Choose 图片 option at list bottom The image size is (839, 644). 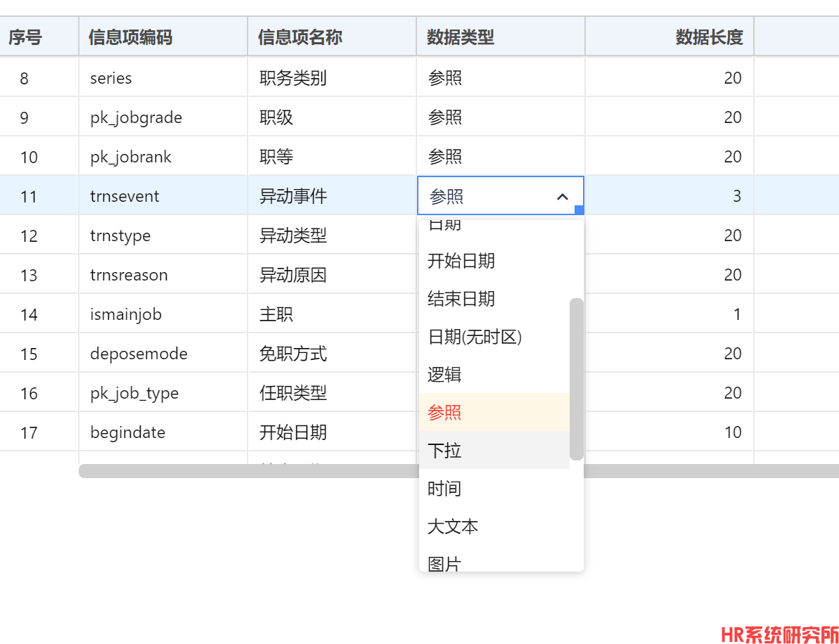444,562
